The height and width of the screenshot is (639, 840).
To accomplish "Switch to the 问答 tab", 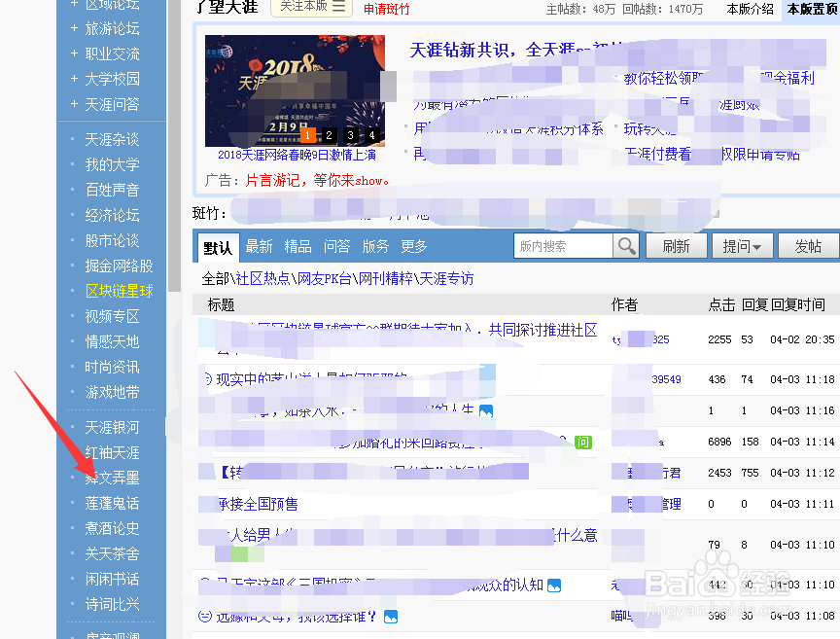I will coord(336,247).
